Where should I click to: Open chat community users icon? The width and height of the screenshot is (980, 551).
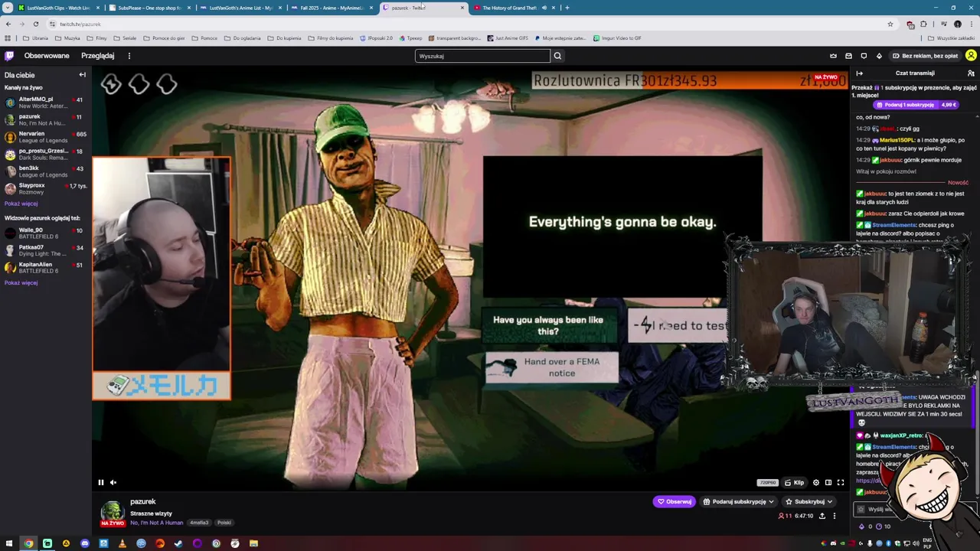tap(971, 73)
